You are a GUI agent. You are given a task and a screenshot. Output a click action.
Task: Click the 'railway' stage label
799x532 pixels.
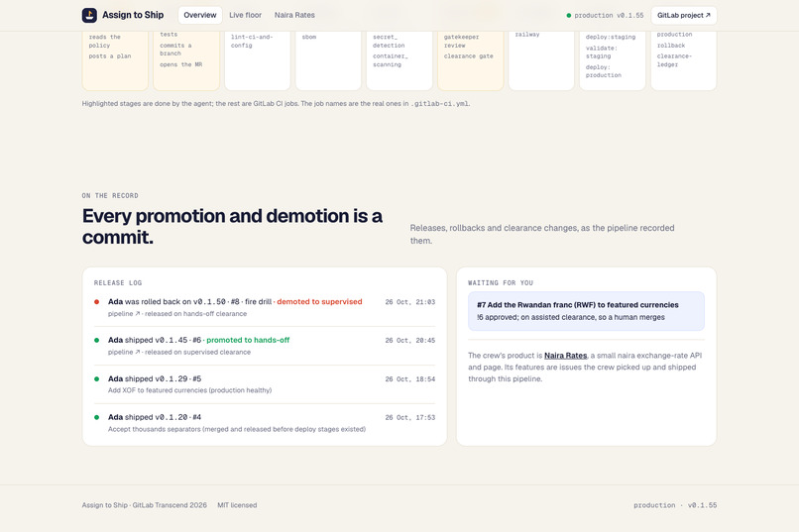527,35
